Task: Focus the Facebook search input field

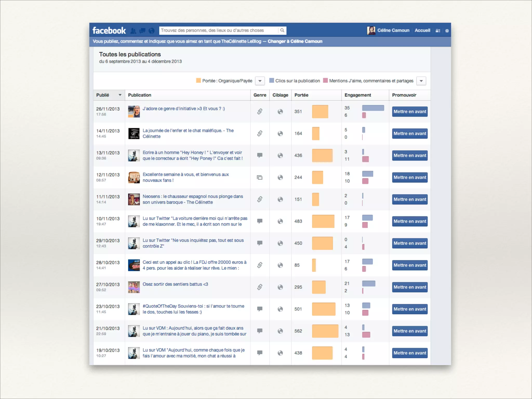Action: [x=218, y=30]
